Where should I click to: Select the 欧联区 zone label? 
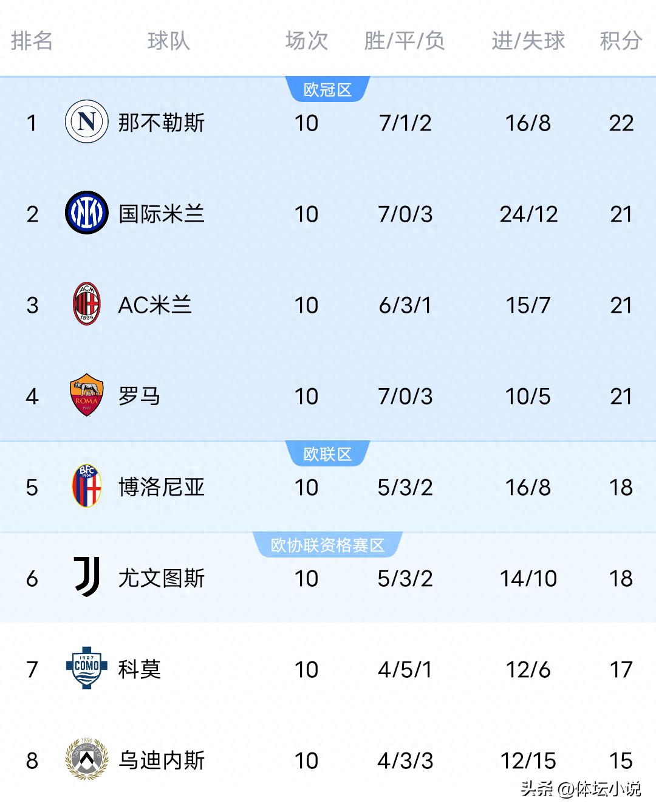327,454
